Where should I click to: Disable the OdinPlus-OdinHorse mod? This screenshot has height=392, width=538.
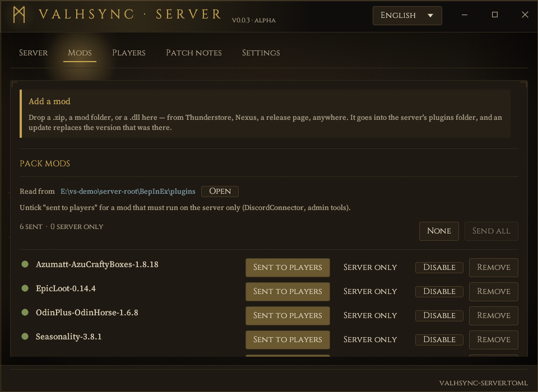click(439, 315)
